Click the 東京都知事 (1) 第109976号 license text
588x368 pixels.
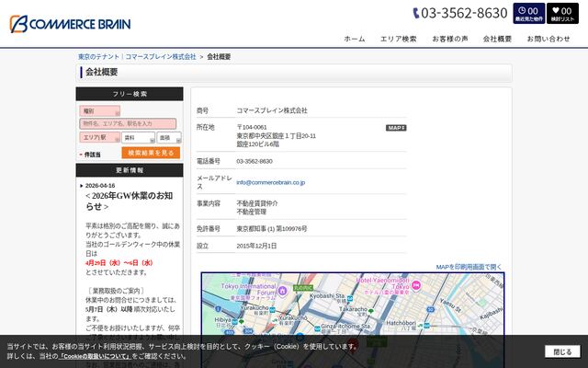(272, 229)
